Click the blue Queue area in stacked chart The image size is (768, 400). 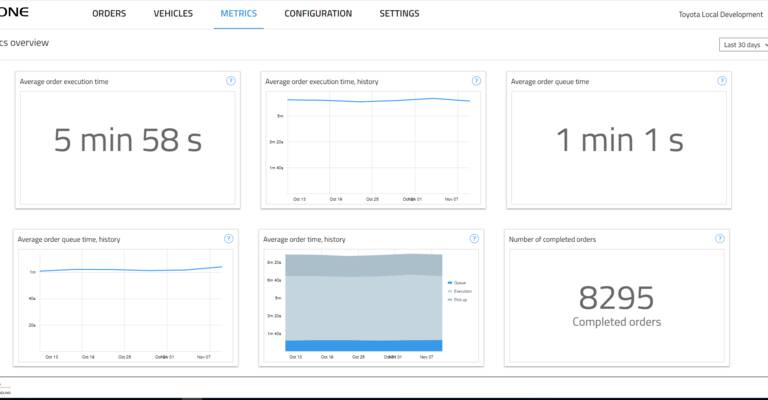tap(363, 346)
